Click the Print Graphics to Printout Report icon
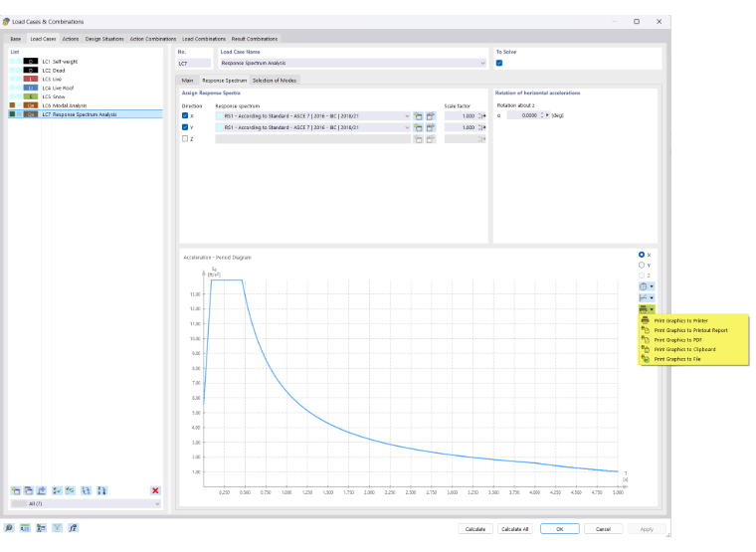Viewport: 756px width, 552px height. click(x=646, y=330)
